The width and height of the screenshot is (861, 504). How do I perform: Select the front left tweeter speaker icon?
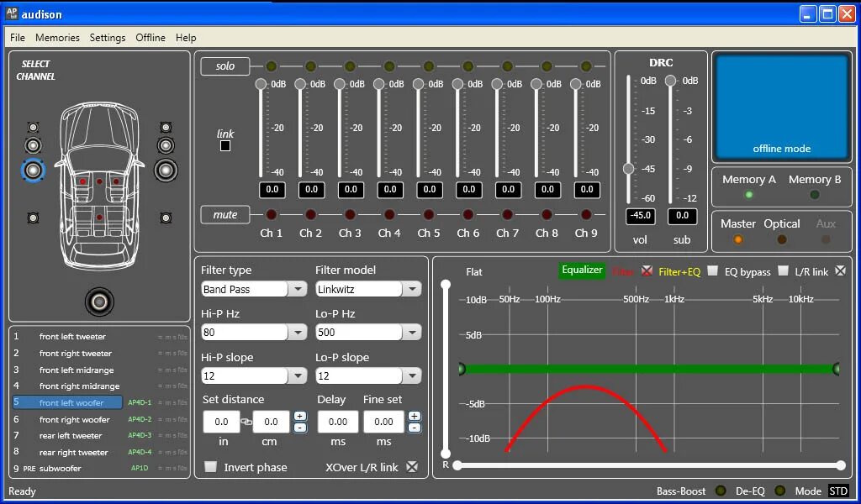point(34,128)
